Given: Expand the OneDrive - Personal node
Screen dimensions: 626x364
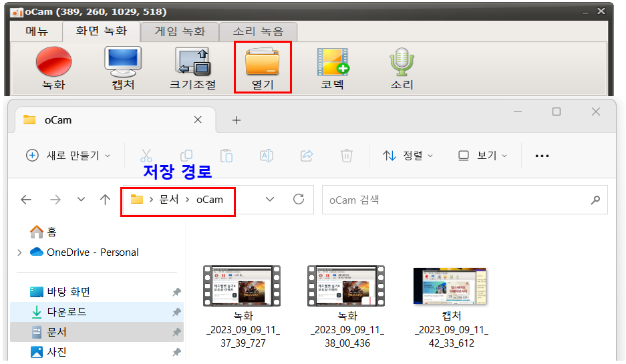Looking at the screenshot, I should pyautogui.click(x=19, y=252).
